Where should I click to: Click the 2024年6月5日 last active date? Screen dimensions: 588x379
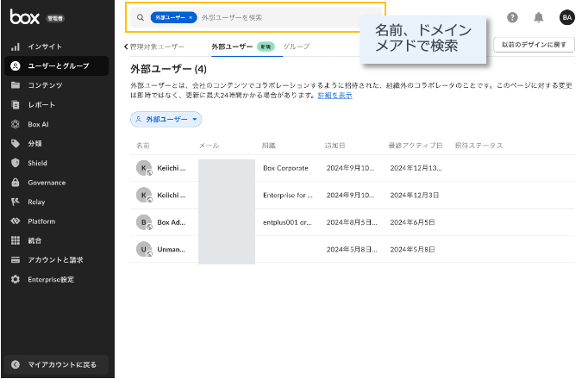point(412,222)
